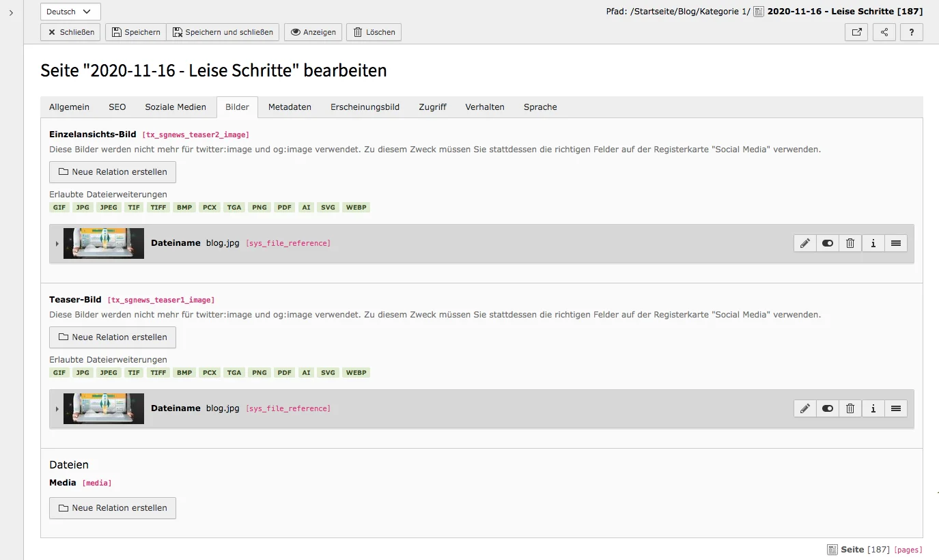Click Neue Relation erstellen under Media
The image size is (939, 560).
(113, 508)
